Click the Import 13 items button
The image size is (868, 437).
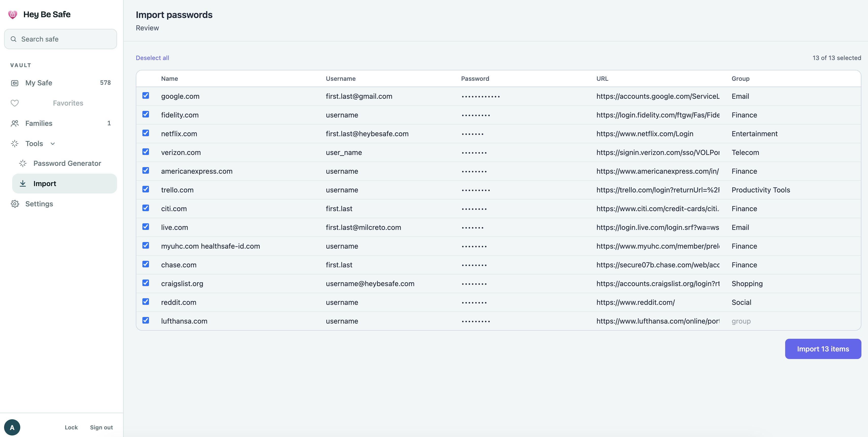(823, 349)
